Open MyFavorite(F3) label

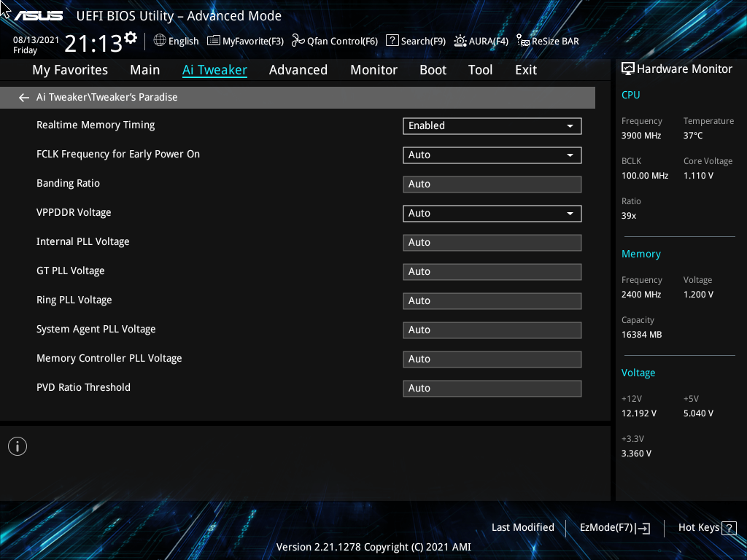click(x=253, y=42)
